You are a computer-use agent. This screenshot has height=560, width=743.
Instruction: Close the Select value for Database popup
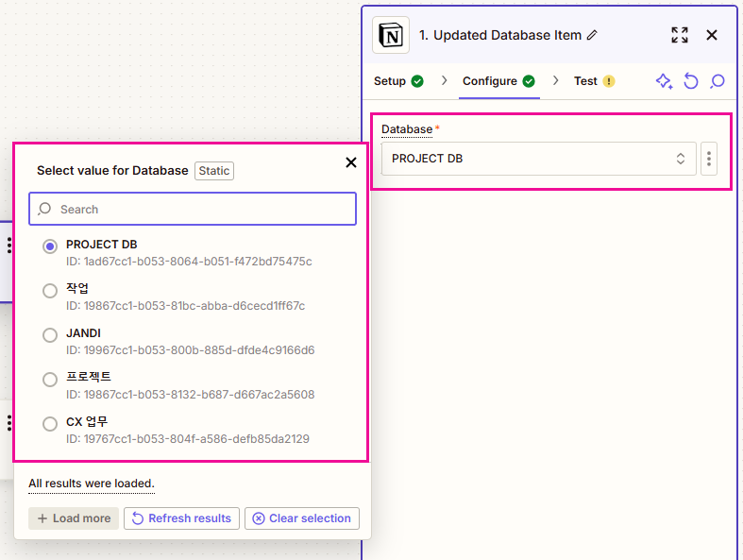pyautogui.click(x=351, y=162)
